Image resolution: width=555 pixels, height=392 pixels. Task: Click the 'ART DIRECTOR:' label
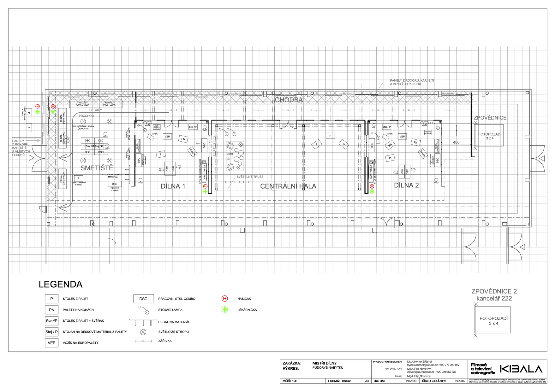pos(393,369)
